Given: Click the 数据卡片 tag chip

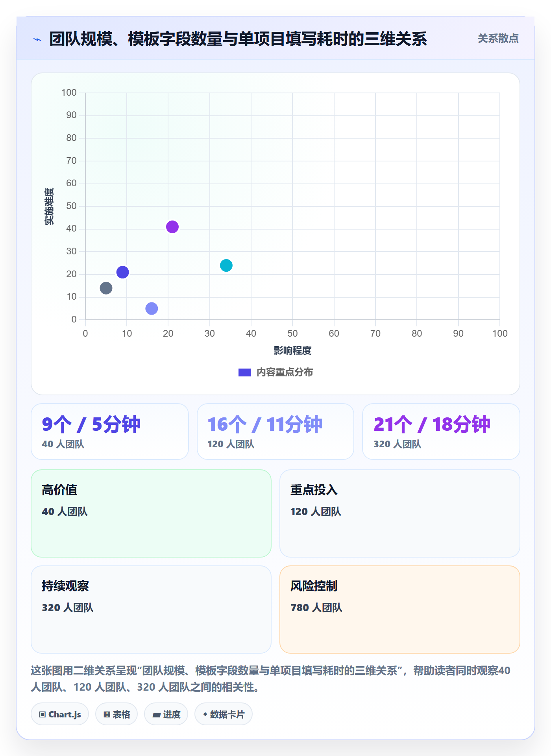Looking at the screenshot, I should pos(224,714).
